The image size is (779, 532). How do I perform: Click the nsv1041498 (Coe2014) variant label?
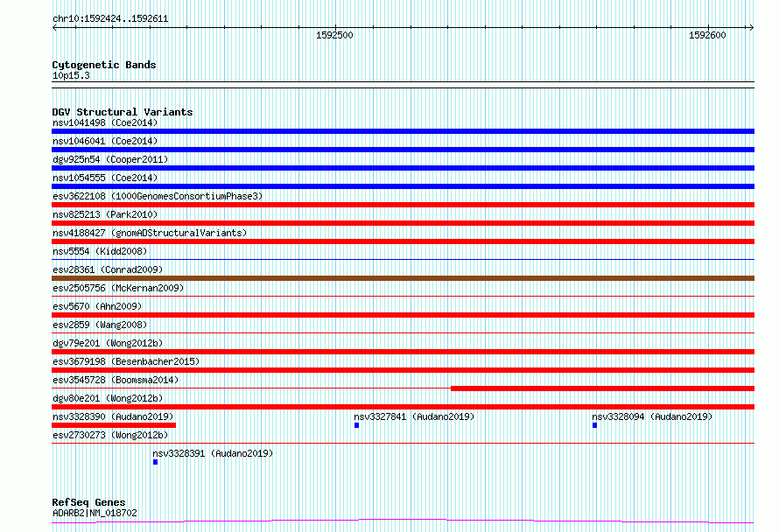(x=105, y=122)
